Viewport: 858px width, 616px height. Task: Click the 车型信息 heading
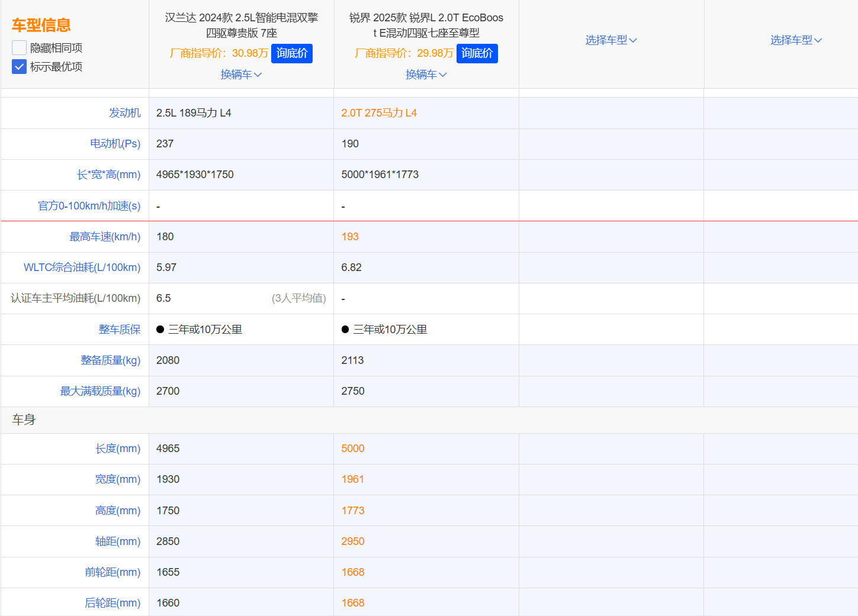pos(41,25)
